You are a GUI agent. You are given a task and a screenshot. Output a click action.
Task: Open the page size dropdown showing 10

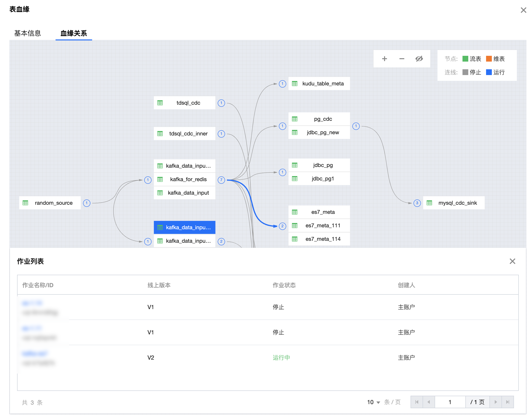(373, 402)
